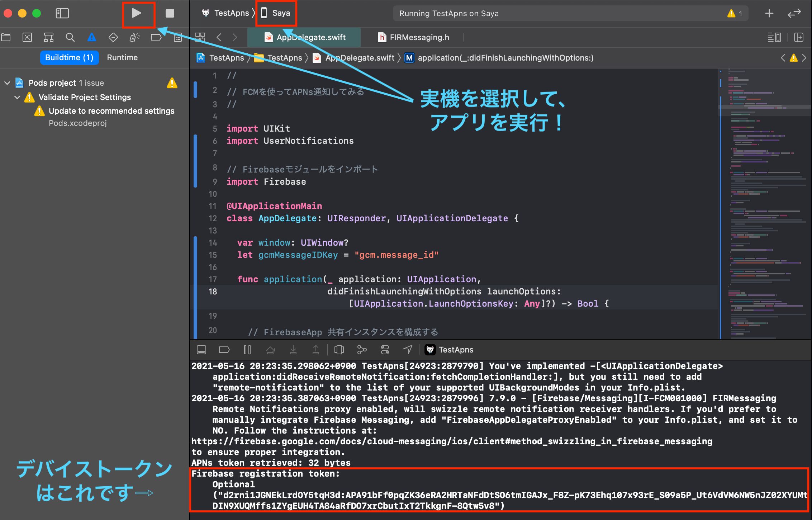This screenshot has width=812, height=520.
Task: Open the Report navigator
Action: (x=178, y=37)
